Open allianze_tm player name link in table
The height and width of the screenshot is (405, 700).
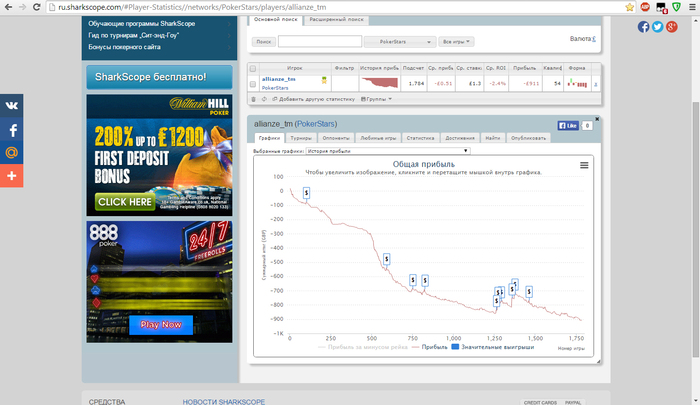(x=279, y=79)
